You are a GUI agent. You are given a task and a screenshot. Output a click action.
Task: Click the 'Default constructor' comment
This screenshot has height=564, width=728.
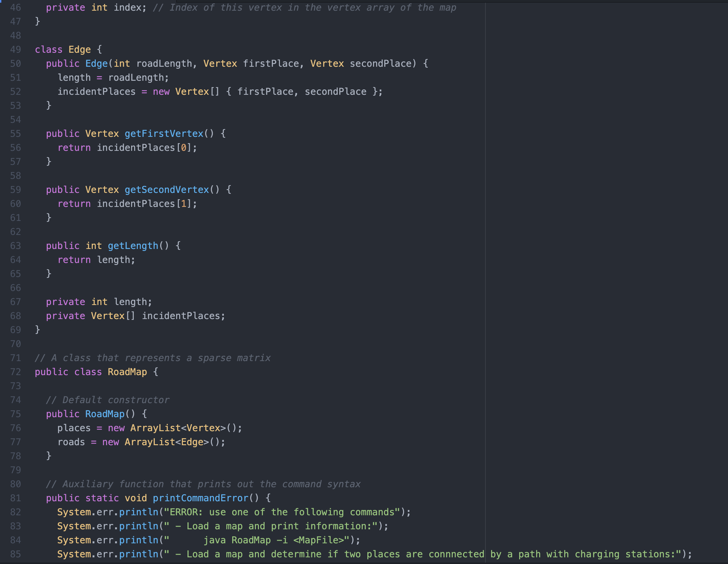[x=107, y=400]
